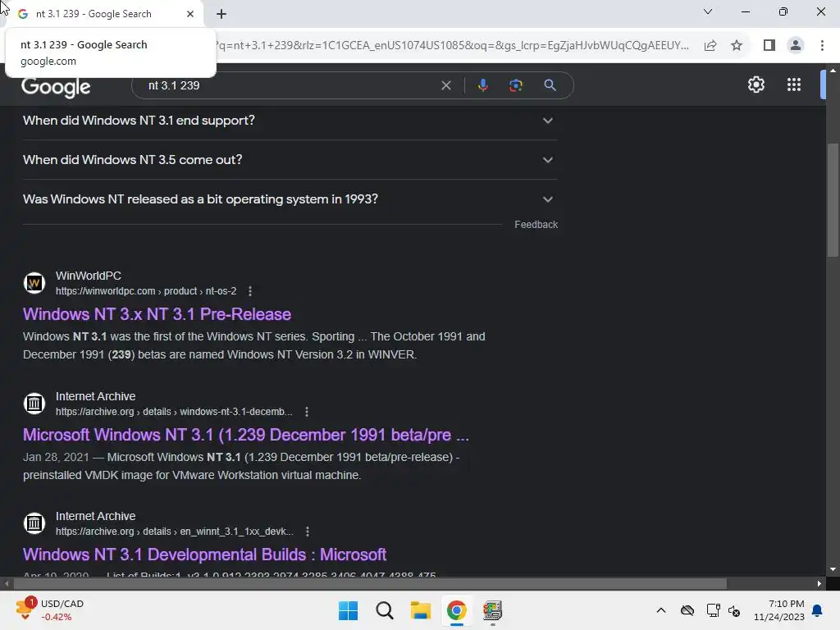Image resolution: width=840 pixels, height=630 pixels.
Task: Open the notification bell in the tray
Action: 817,610
